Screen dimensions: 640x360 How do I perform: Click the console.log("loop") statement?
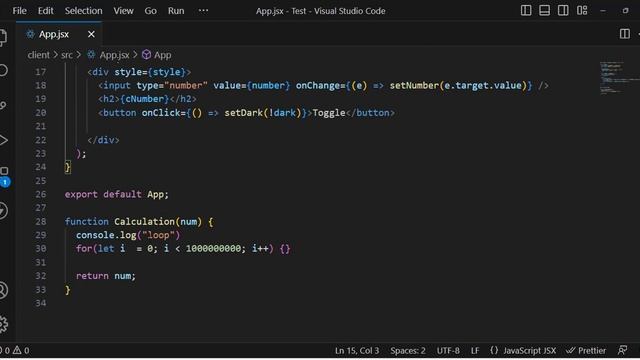tap(128, 235)
